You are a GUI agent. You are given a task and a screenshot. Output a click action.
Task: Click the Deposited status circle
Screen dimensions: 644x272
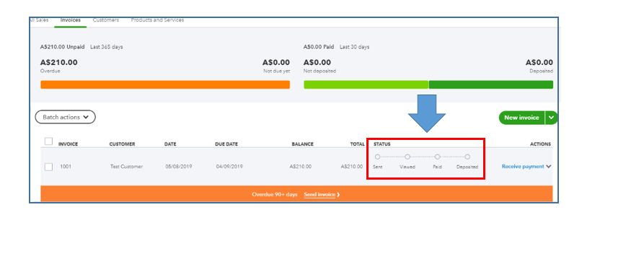pyautogui.click(x=467, y=157)
